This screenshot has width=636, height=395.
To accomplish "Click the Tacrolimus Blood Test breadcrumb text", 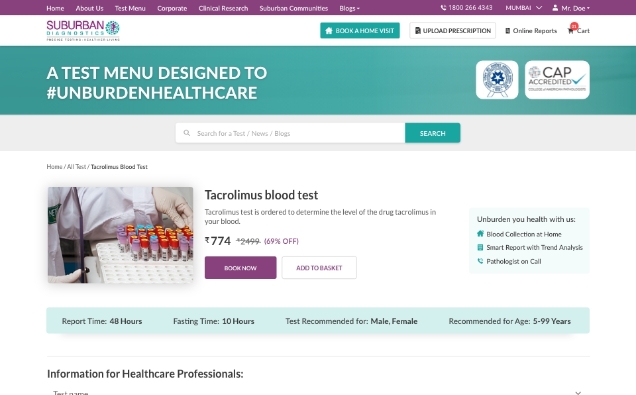I will coord(119,167).
